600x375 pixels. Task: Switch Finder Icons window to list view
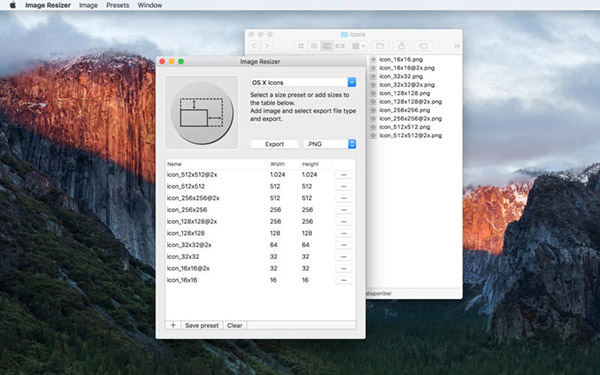point(314,46)
